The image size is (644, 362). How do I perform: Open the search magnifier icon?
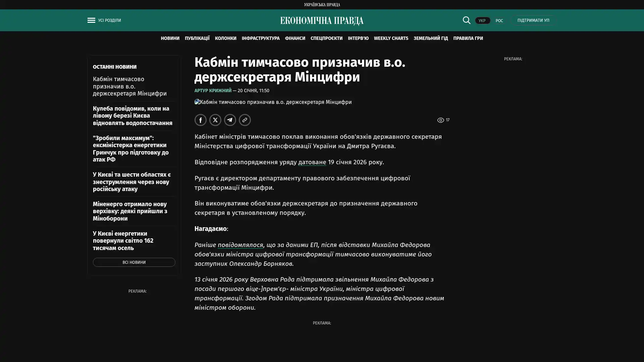(466, 20)
